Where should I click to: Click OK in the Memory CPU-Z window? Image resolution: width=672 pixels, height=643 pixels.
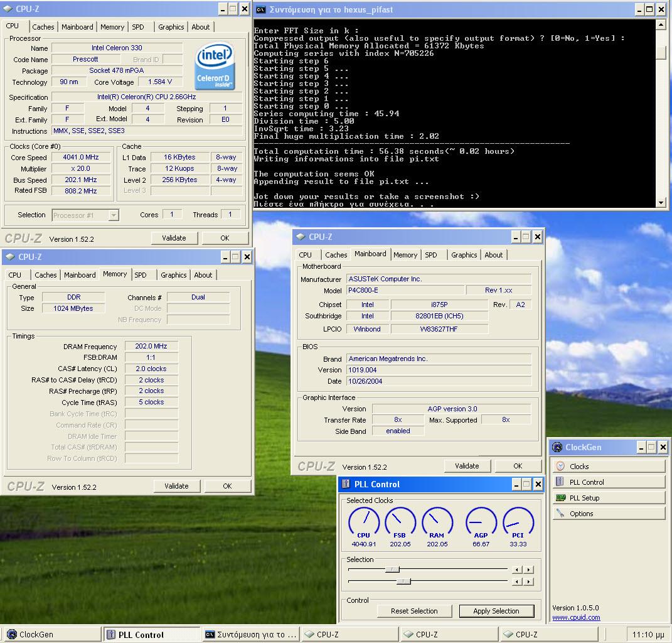coord(228,486)
